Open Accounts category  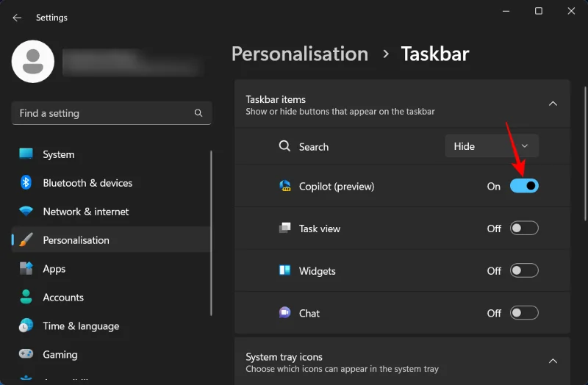(111, 298)
